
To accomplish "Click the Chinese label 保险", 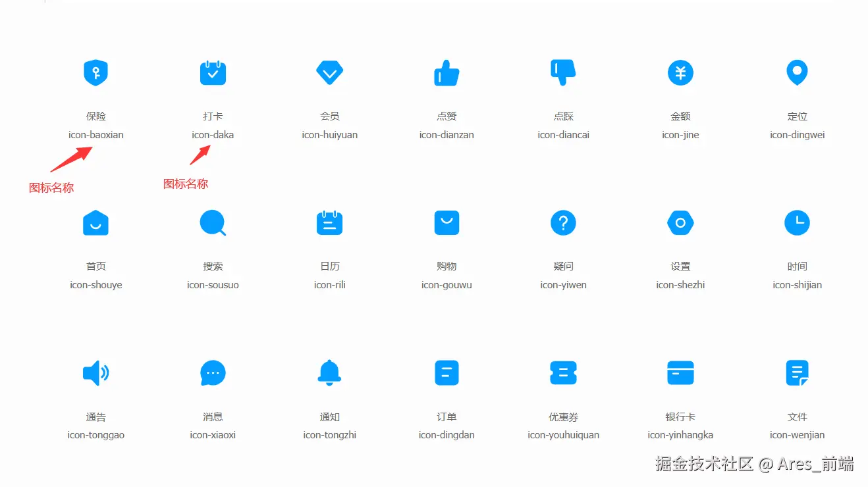I will 95,116.
